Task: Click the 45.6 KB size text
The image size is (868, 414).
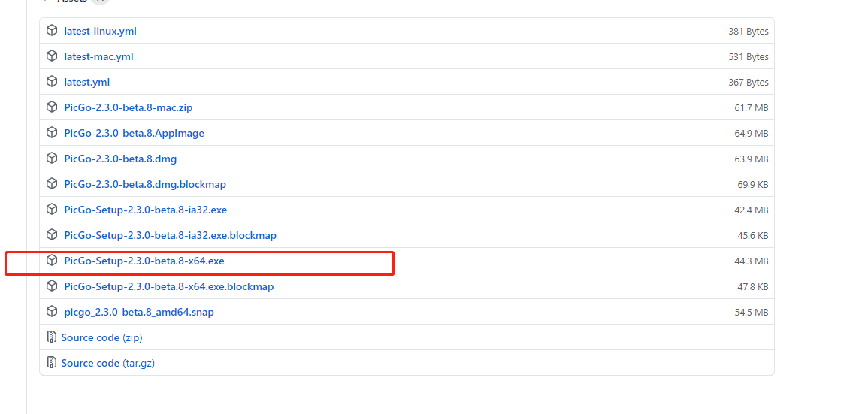Action: tap(753, 236)
